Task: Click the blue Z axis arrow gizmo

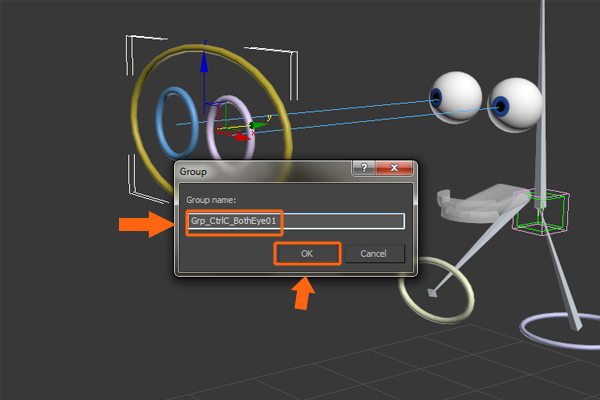Action: pyautogui.click(x=204, y=63)
